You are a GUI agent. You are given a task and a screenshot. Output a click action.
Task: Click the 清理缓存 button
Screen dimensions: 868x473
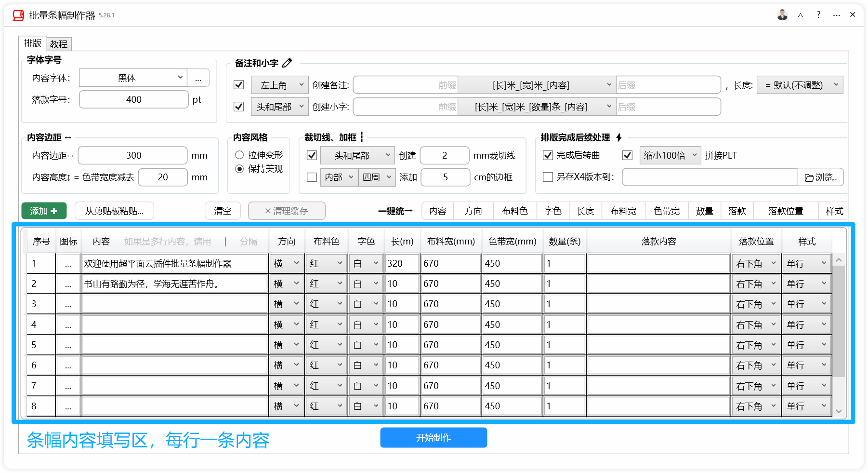click(x=287, y=211)
